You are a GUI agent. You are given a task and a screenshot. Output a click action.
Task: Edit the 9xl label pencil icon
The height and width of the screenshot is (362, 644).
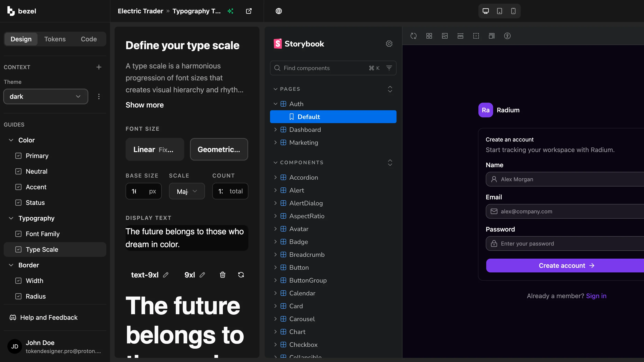pos(202,275)
